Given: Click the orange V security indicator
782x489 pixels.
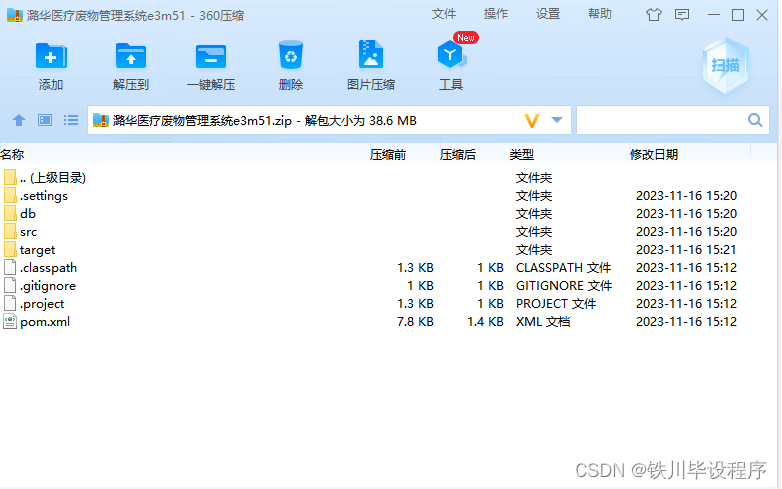Looking at the screenshot, I should (x=532, y=120).
